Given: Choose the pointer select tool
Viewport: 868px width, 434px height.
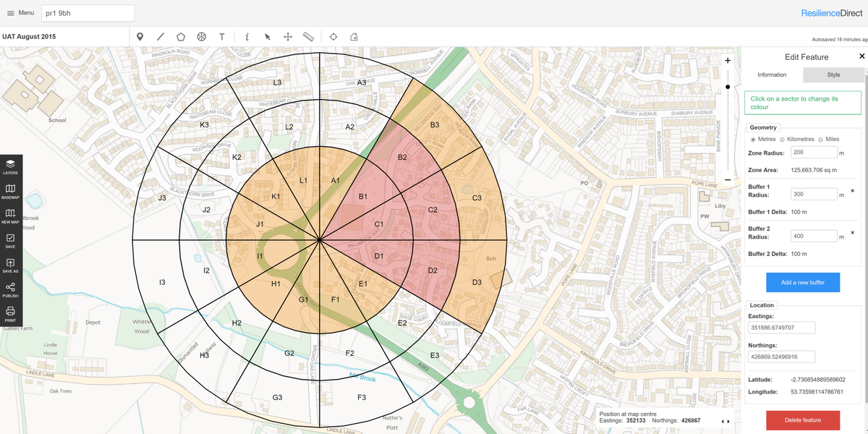Looking at the screenshot, I should tap(267, 36).
